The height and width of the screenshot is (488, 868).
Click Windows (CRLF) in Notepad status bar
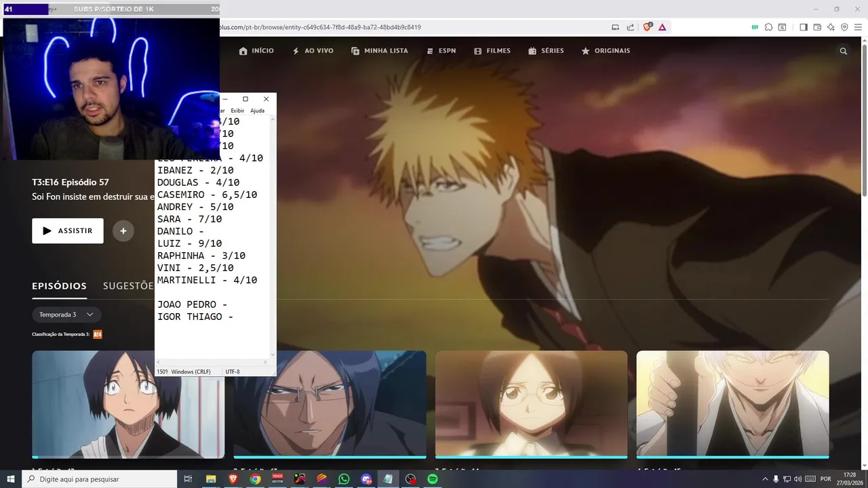(191, 372)
